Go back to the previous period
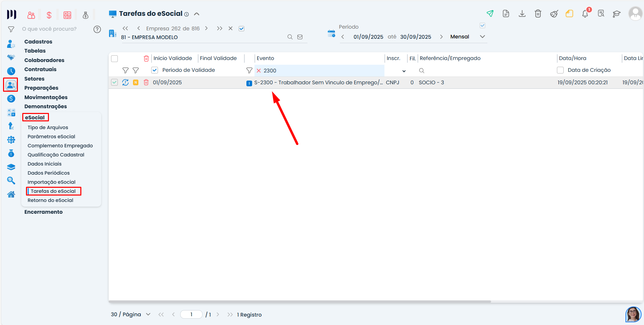 click(343, 37)
